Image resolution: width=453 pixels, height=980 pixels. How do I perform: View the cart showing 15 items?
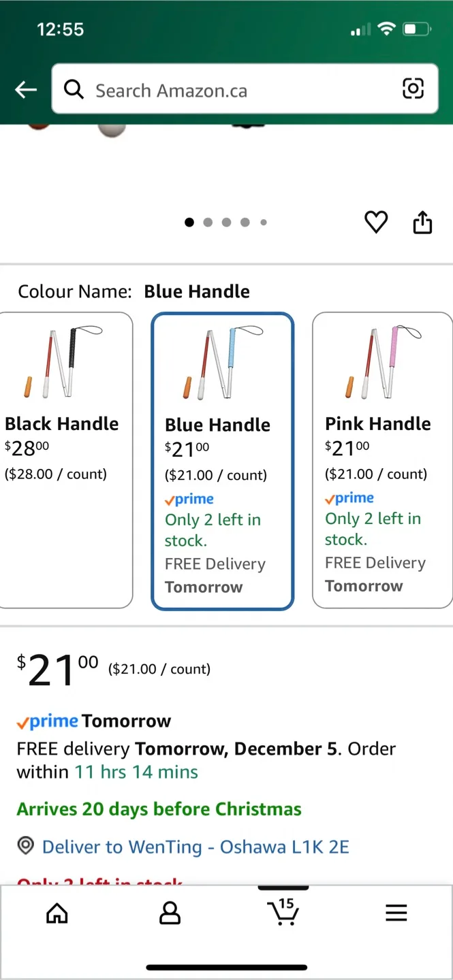point(283,913)
